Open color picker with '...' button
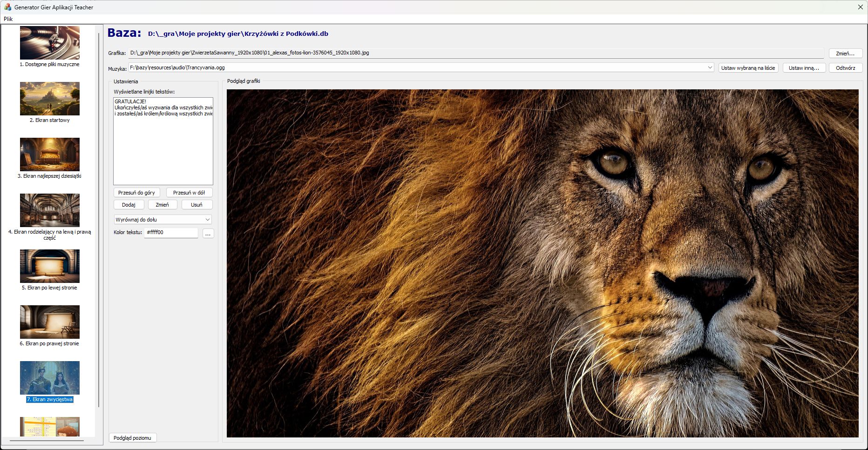This screenshot has width=868, height=450. 208,234
